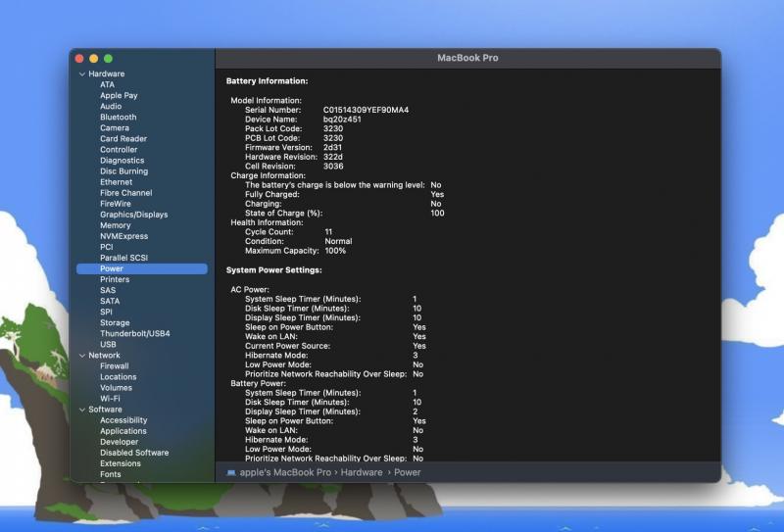Open the Storage hardware entry
784x532 pixels.
pos(115,323)
